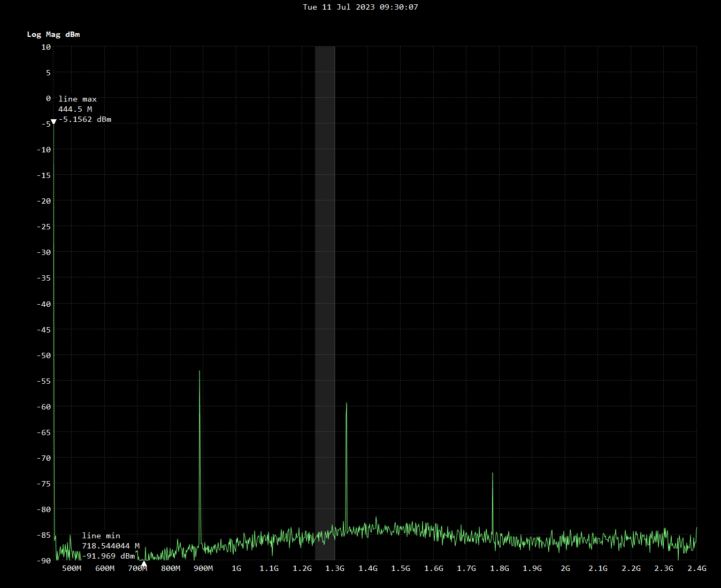Click the 10 dBm y-axis label
The image size is (721, 588).
pyautogui.click(x=46, y=47)
